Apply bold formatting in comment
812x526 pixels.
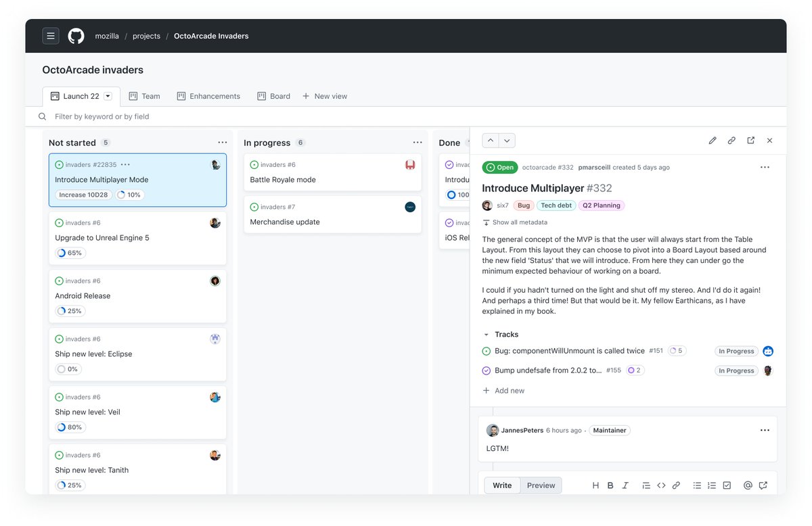(x=610, y=485)
